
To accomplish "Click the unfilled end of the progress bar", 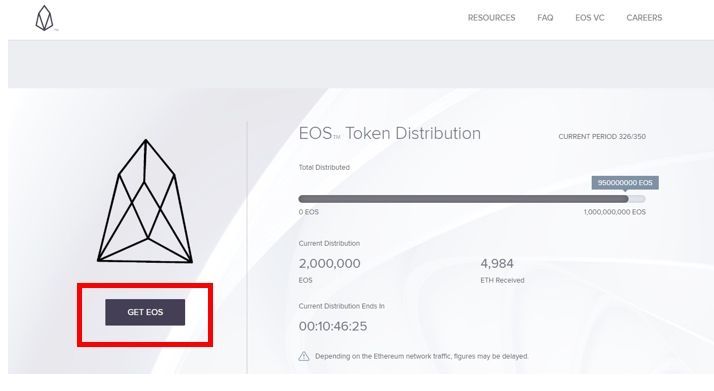I will pyautogui.click(x=637, y=199).
